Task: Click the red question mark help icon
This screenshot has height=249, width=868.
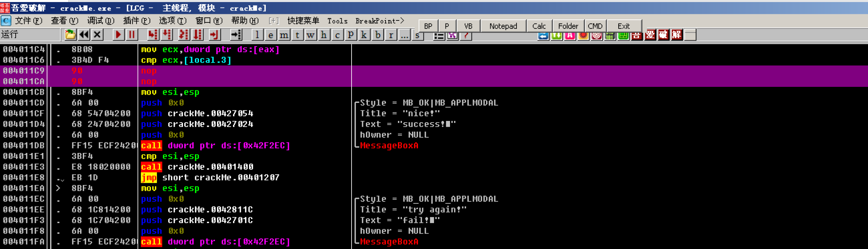Action: tap(466, 36)
